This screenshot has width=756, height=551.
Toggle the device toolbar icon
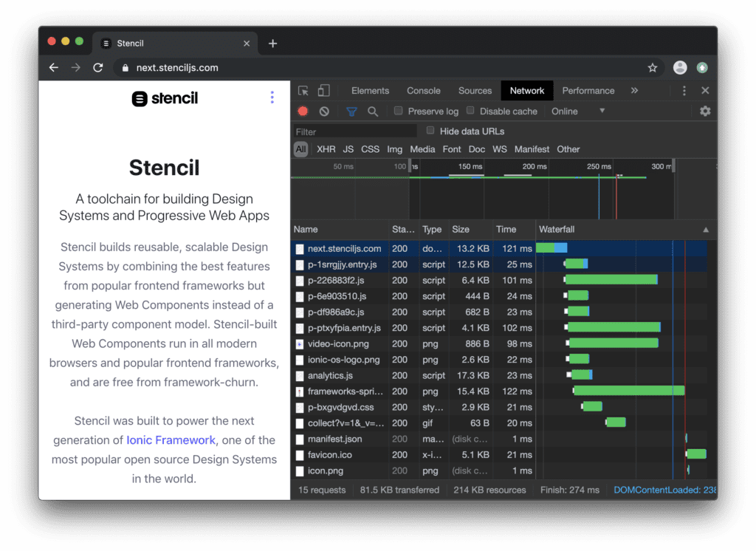click(323, 91)
